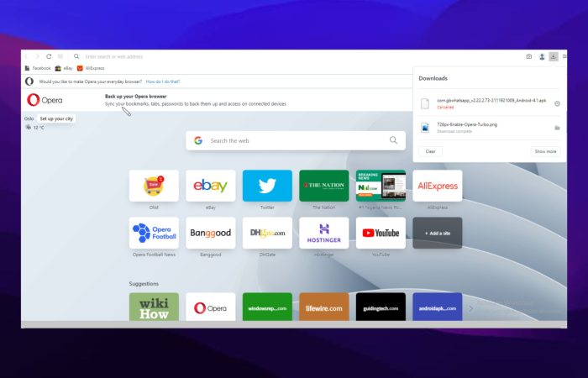Open the DHgate speed dial tile
This screenshot has width=588, height=378.
267,233
